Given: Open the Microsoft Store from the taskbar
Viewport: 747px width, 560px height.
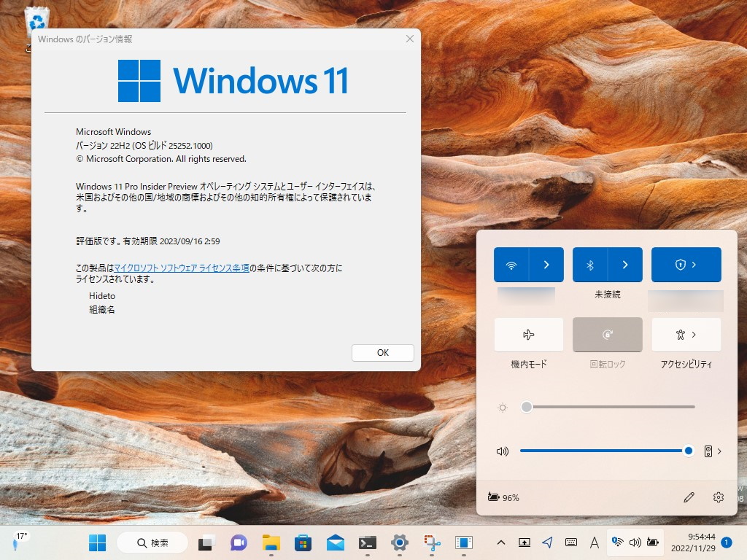Looking at the screenshot, I should point(303,543).
